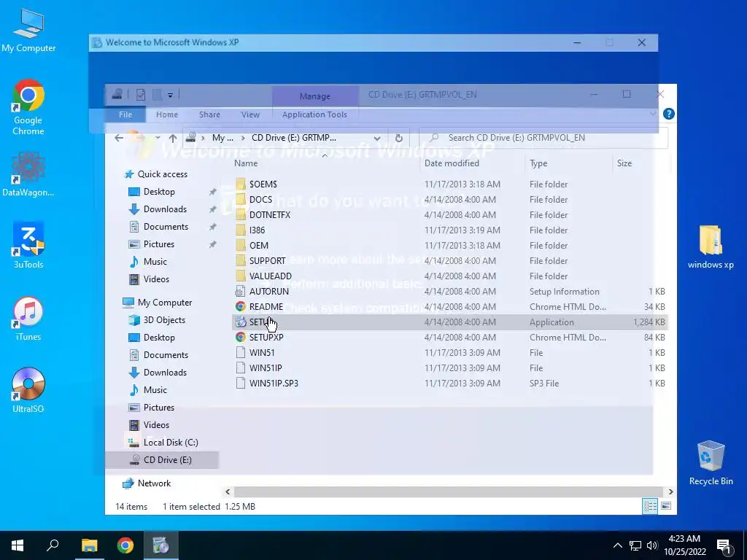Select 3D Objects in navigation pane
The image size is (747, 560).
(x=164, y=320)
